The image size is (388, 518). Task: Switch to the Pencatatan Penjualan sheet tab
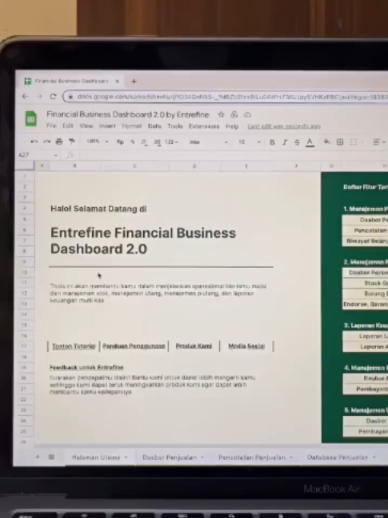(252, 457)
